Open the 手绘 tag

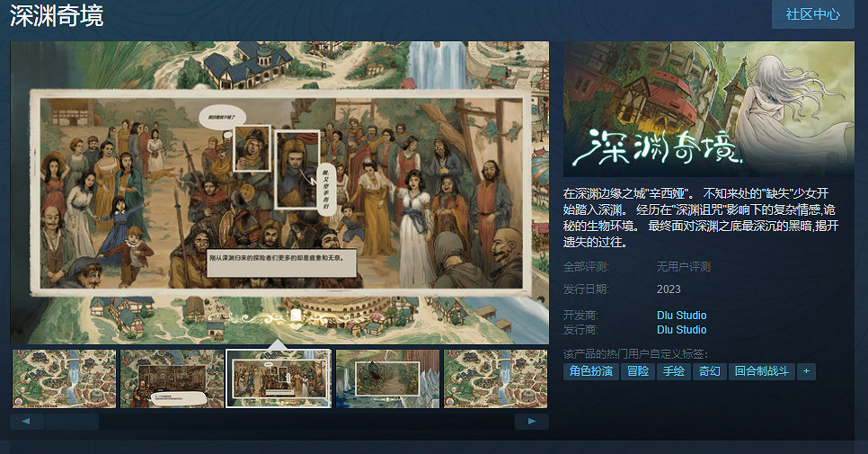[x=673, y=371]
